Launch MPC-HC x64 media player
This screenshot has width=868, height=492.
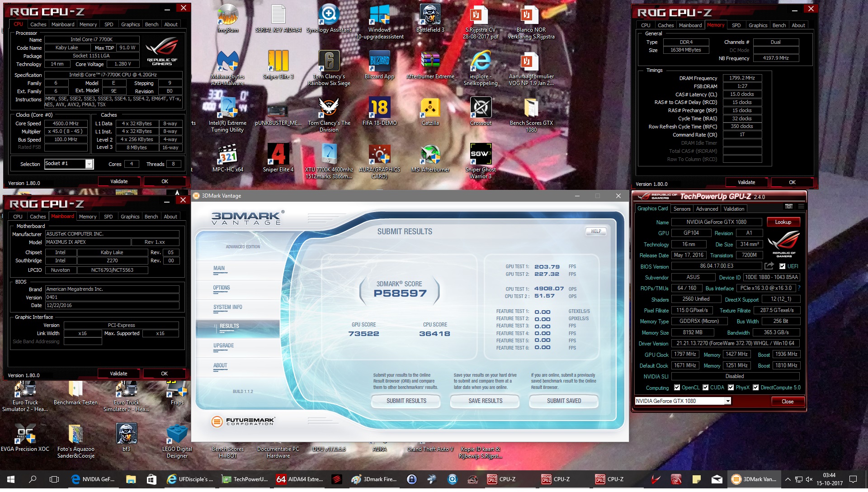pyautogui.click(x=227, y=158)
